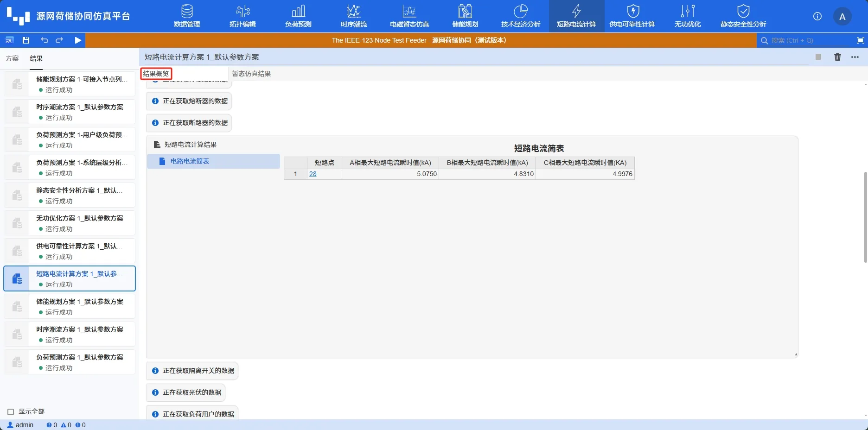
Task: Toggle fullscreen icon beside search box
Action: (x=861, y=40)
